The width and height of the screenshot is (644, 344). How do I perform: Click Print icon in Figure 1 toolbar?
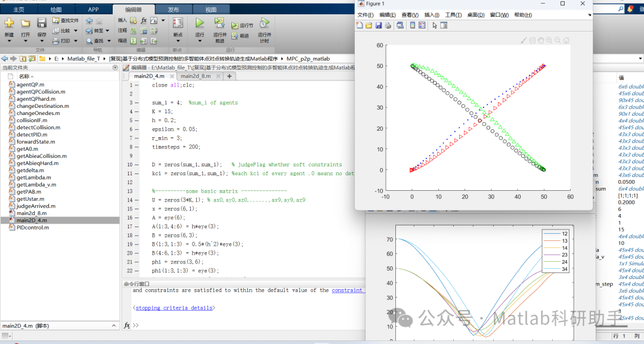(388, 26)
